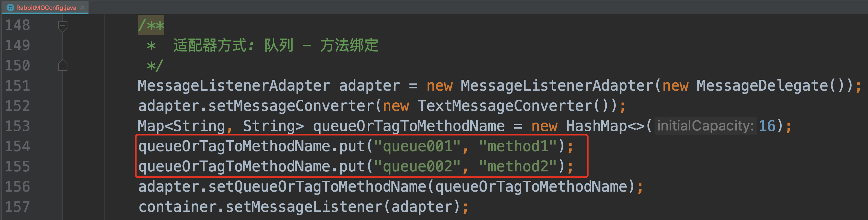Click the Chinese comment text on line 149
The image size is (868, 220).
click(x=276, y=45)
